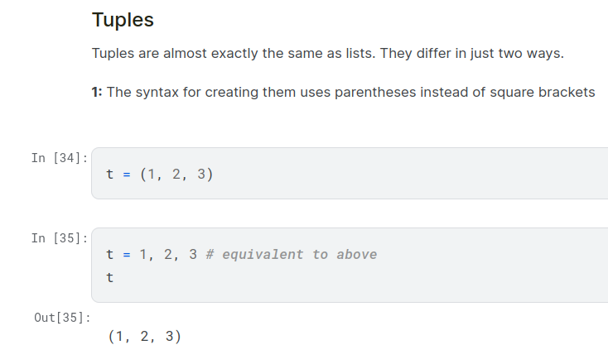Click the lone "t" on cell 35's second line

110,278
